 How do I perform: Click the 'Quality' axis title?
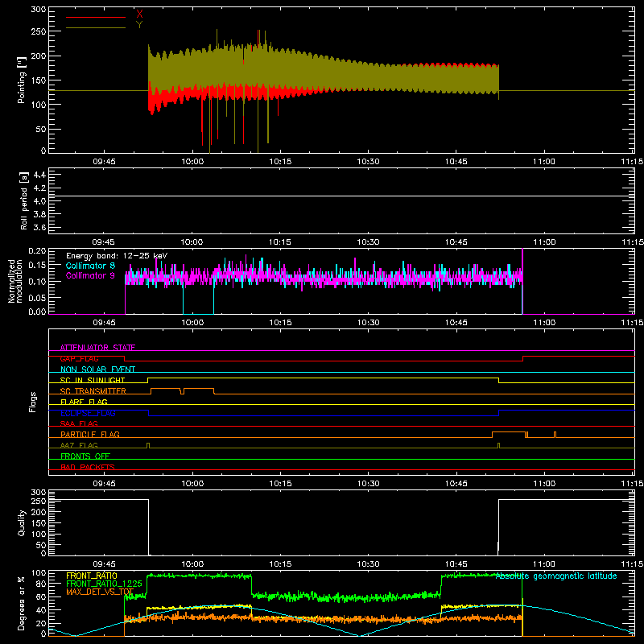tap(22, 522)
